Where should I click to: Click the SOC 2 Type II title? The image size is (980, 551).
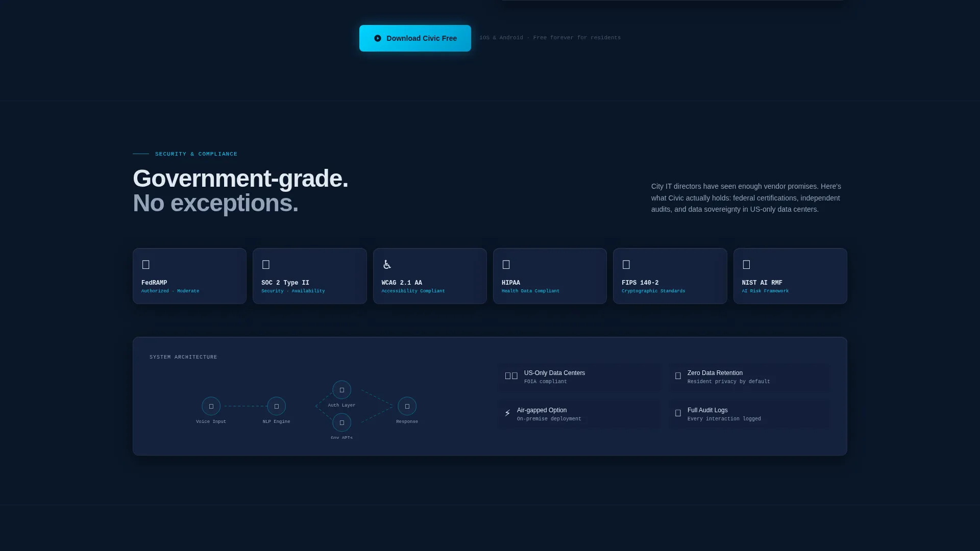pyautogui.click(x=285, y=283)
